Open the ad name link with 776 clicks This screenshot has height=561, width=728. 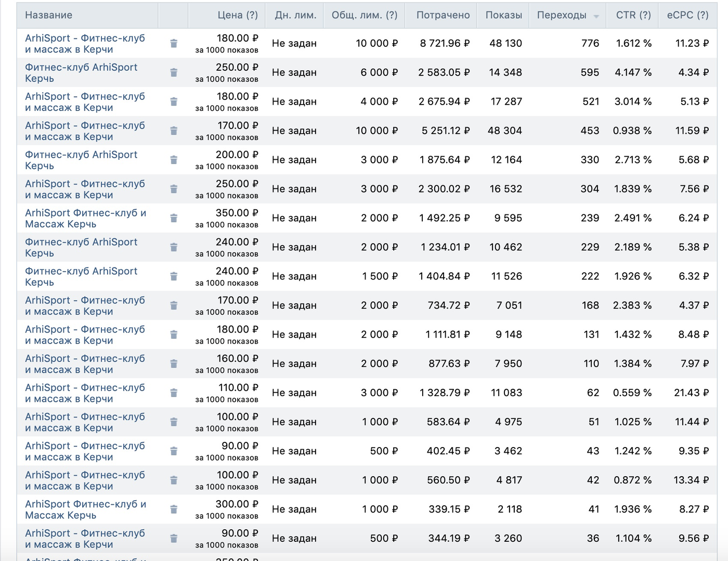tap(85, 44)
